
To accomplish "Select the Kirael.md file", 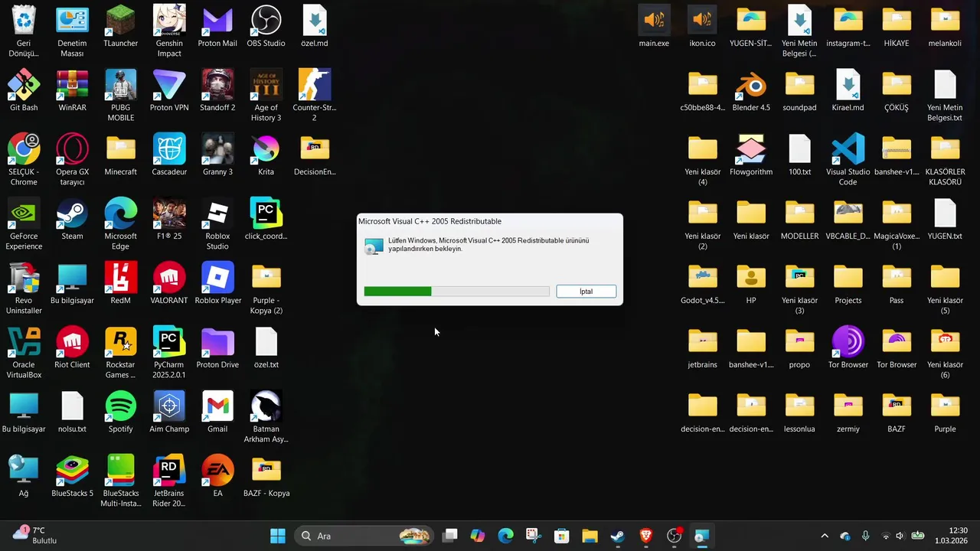I will coord(848,90).
